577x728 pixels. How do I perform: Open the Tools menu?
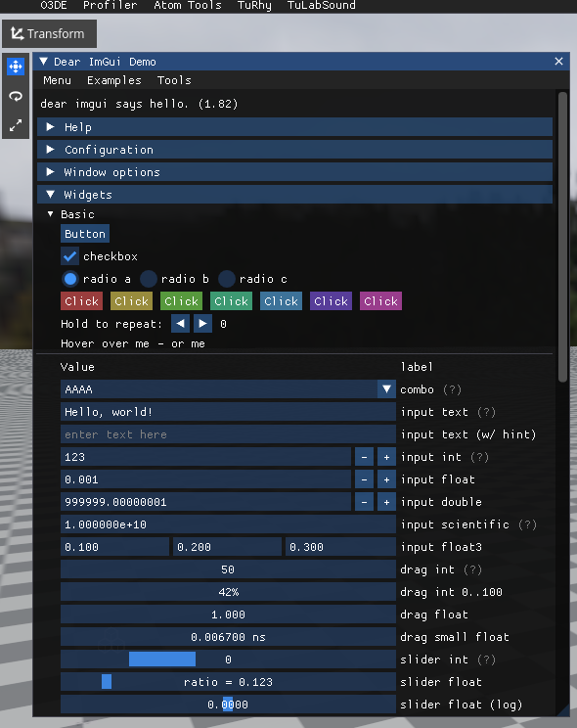click(x=174, y=80)
